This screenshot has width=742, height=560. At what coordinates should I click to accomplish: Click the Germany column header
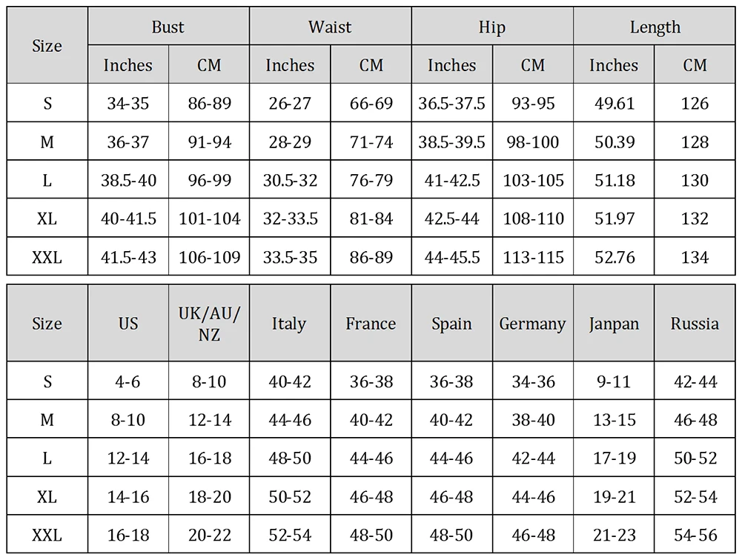[533, 324]
